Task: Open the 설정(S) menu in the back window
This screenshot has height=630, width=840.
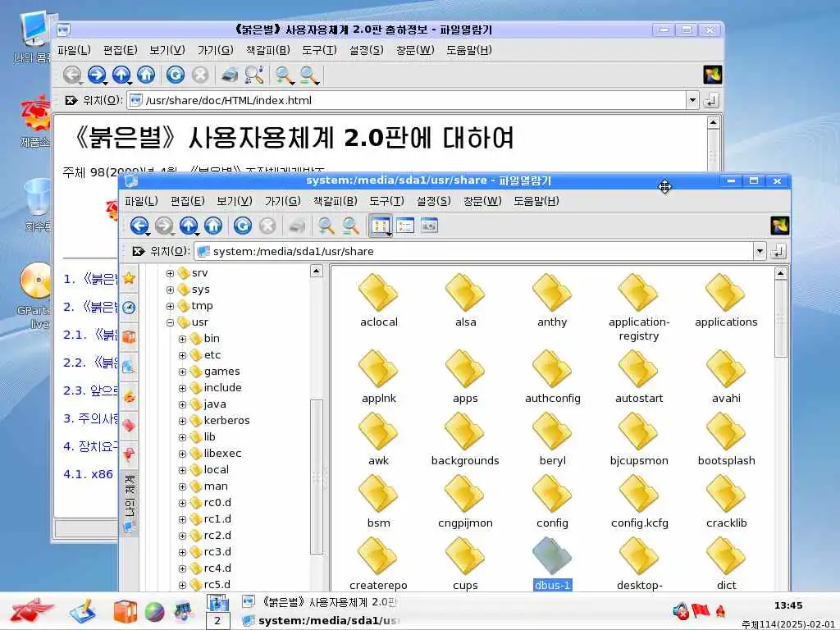Action: [367, 50]
